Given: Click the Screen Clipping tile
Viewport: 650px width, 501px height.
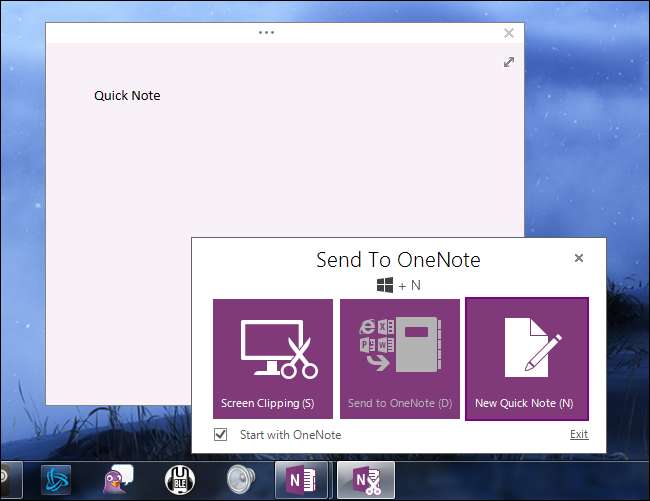Looking at the screenshot, I should 272,358.
